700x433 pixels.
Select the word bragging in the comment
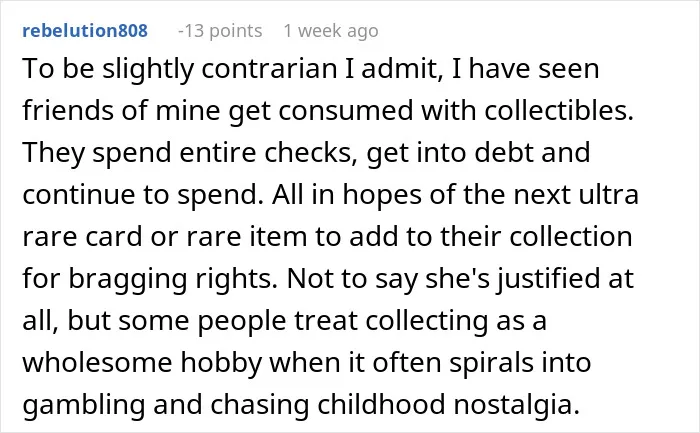[x=127, y=279]
